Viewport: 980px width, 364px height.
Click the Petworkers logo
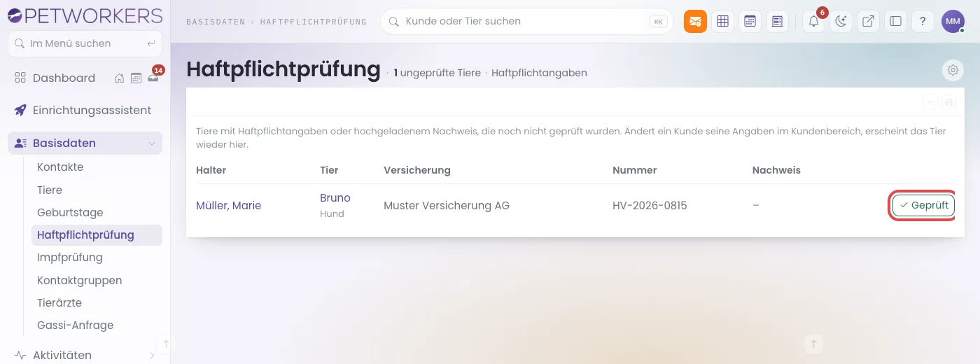point(85,15)
